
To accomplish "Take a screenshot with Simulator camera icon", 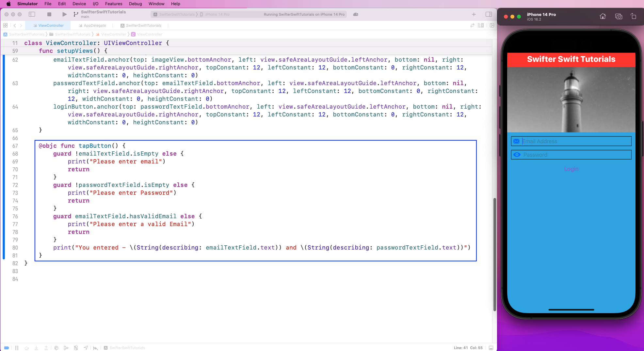I will point(619,16).
